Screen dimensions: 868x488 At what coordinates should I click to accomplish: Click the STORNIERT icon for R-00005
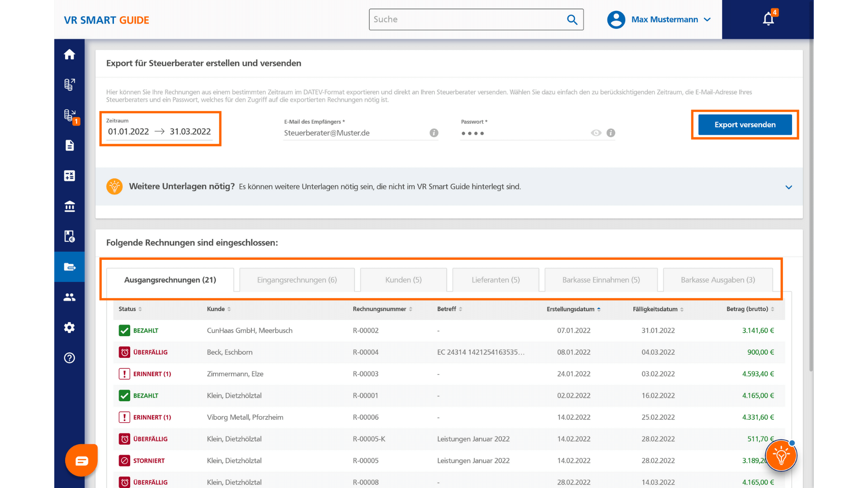point(124,460)
